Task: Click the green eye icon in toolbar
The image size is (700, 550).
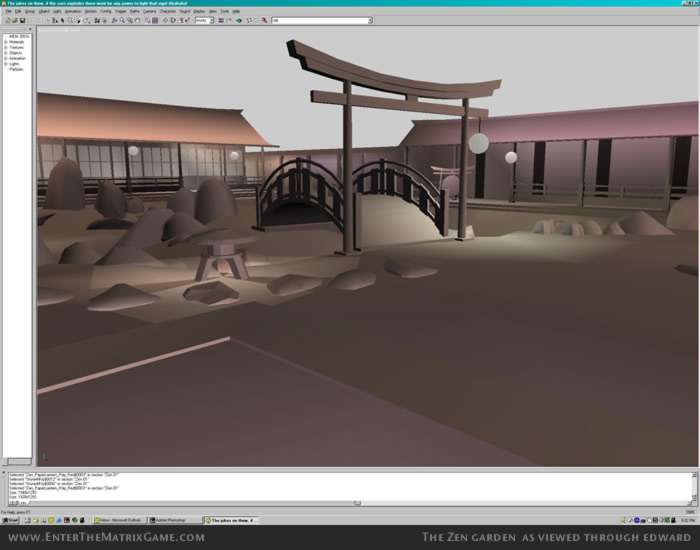Action: [x=239, y=21]
